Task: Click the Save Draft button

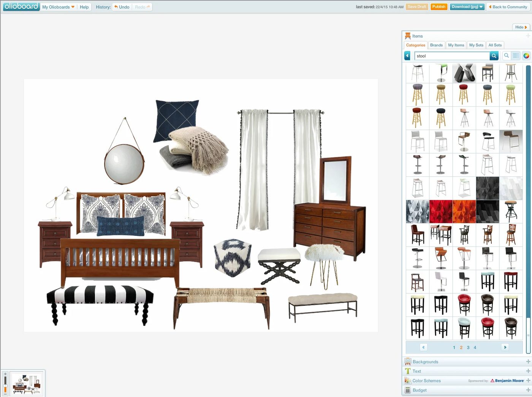Action: pyautogui.click(x=417, y=7)
